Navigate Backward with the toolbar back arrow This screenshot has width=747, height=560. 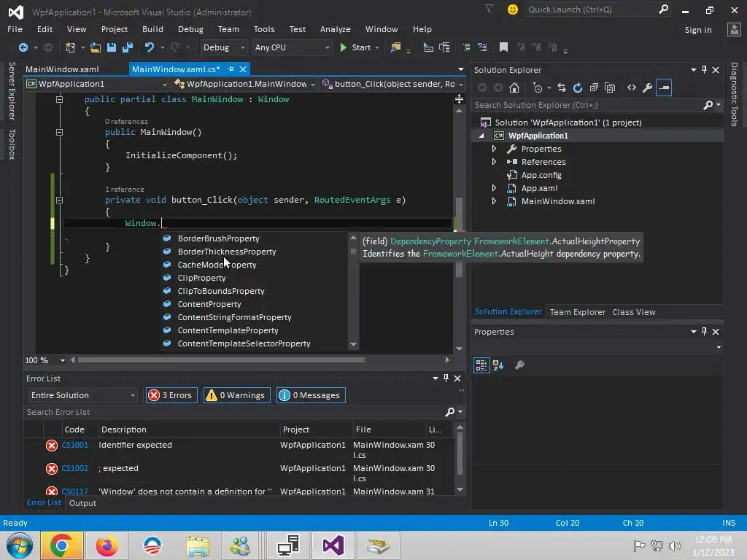click(23, 47)
